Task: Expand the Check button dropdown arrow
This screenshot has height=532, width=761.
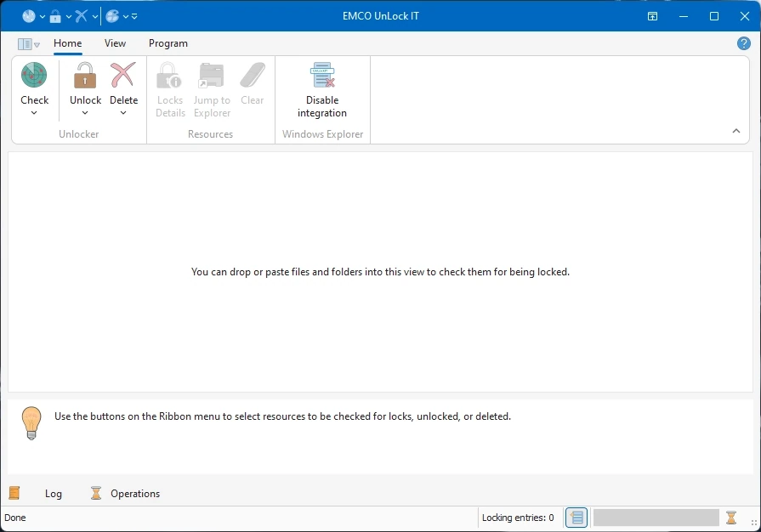Action: click(x=34, y=113)
